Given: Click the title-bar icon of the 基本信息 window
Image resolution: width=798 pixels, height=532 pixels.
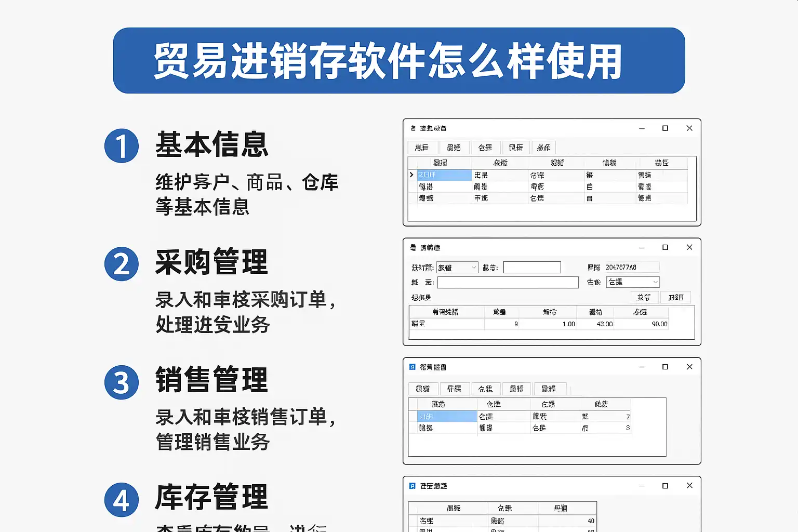Looking at the screenshot, I should tap(413, 128).
